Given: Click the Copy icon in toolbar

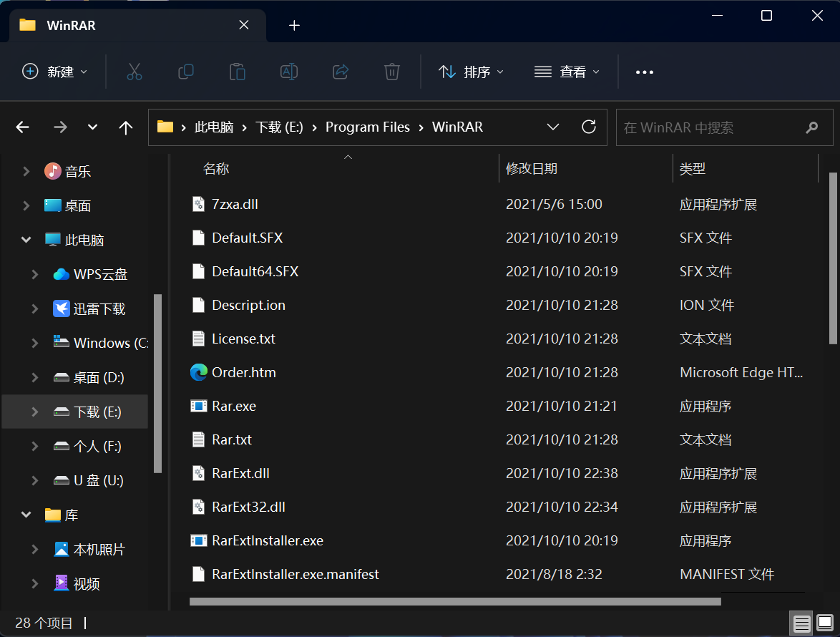Looking at the screenshot, I should pos(185,72).
